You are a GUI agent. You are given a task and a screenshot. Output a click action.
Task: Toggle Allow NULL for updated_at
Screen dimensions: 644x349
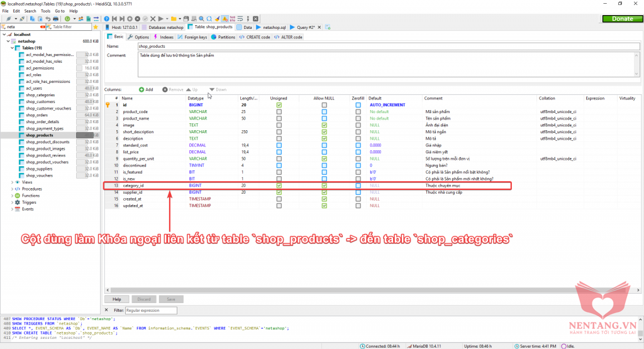pos(325,206)
